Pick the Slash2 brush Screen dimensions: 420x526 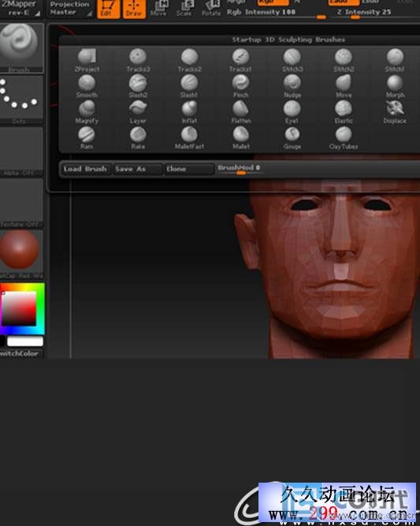click(x=138, y=86)
